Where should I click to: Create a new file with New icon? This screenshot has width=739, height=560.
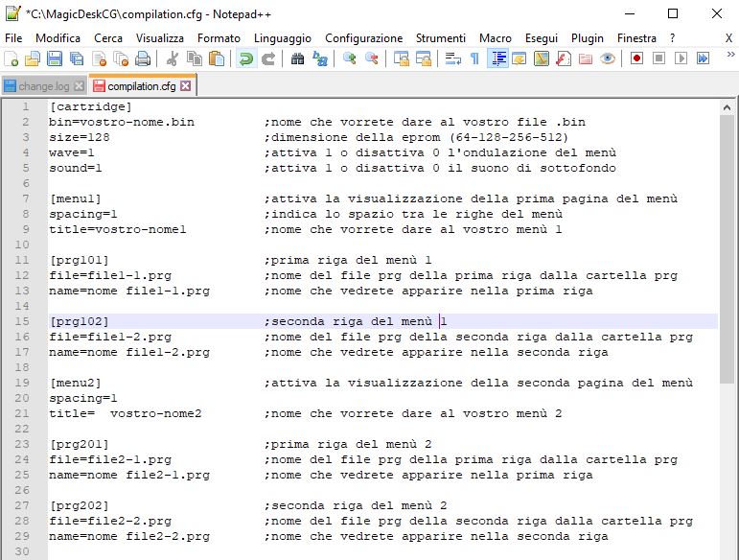click(x=11, y=58)
